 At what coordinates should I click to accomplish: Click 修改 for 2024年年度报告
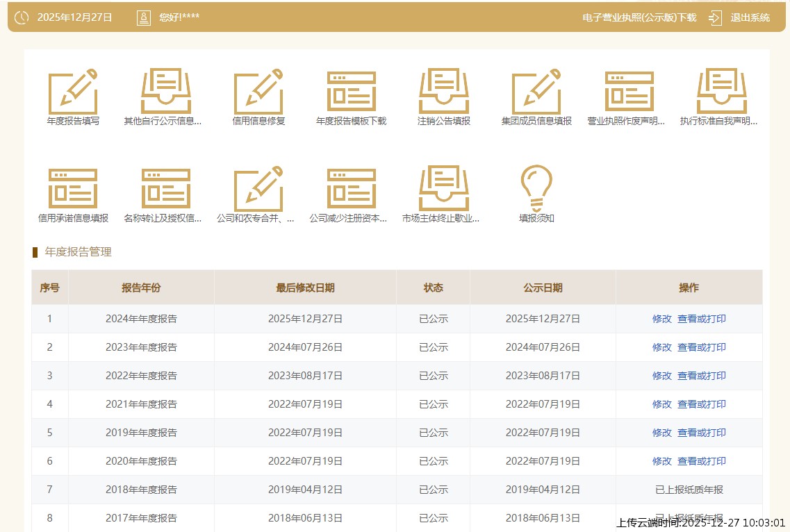point(661,319)
